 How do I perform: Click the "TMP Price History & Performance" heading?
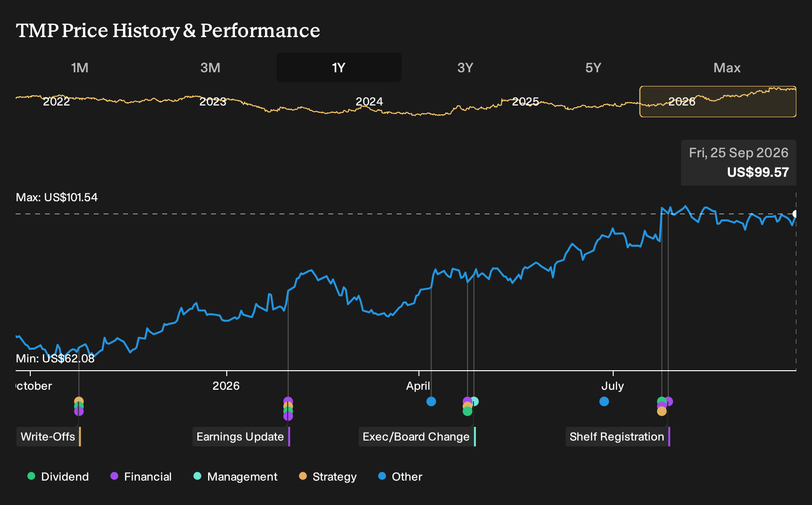coord(168,31)
